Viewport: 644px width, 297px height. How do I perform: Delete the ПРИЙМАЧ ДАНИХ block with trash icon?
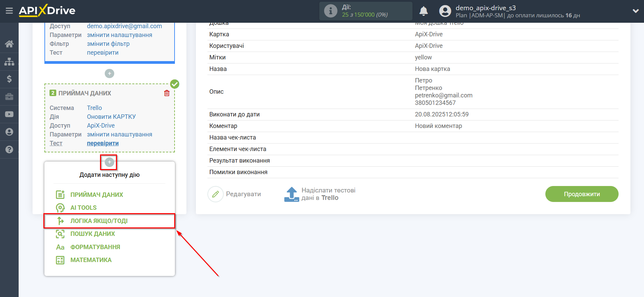coord(167,93)
